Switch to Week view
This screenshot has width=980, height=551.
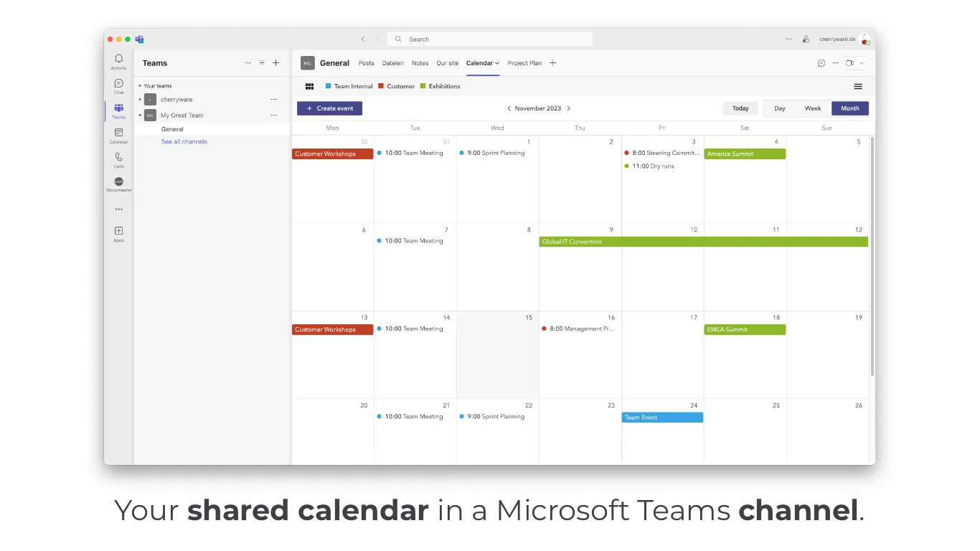pyautogui.click(x=813, y=108)
